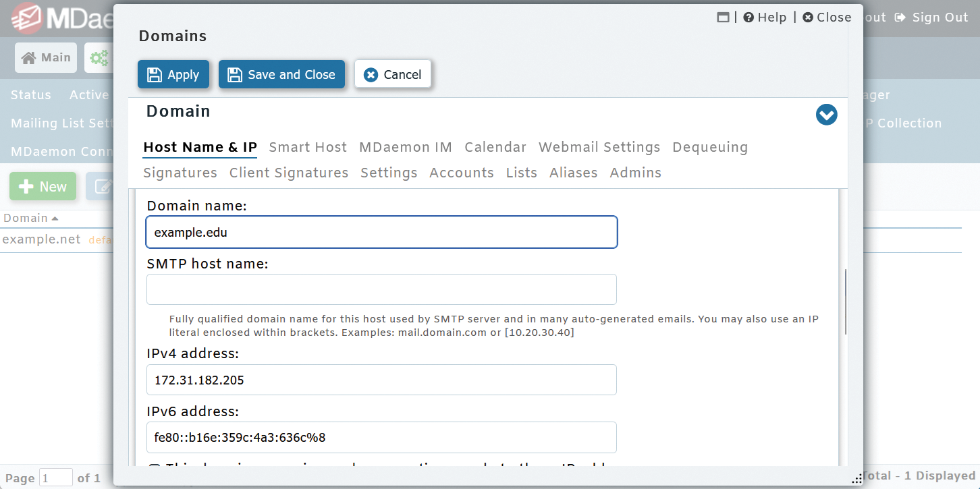Click the pencil edit button

(101, 187)
